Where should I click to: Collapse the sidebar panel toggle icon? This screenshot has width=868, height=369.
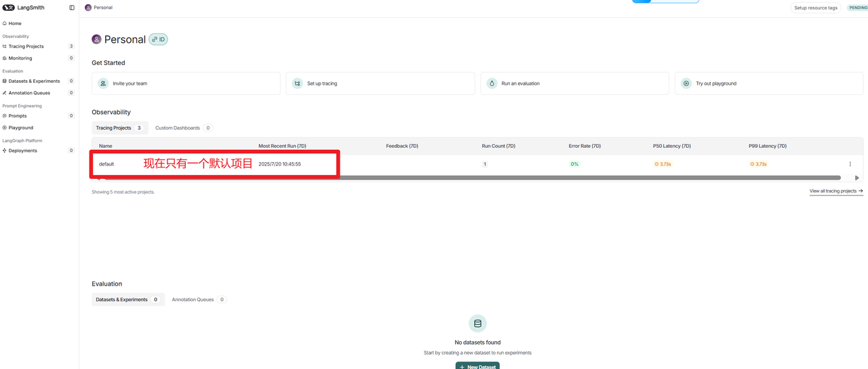point(72,7)
